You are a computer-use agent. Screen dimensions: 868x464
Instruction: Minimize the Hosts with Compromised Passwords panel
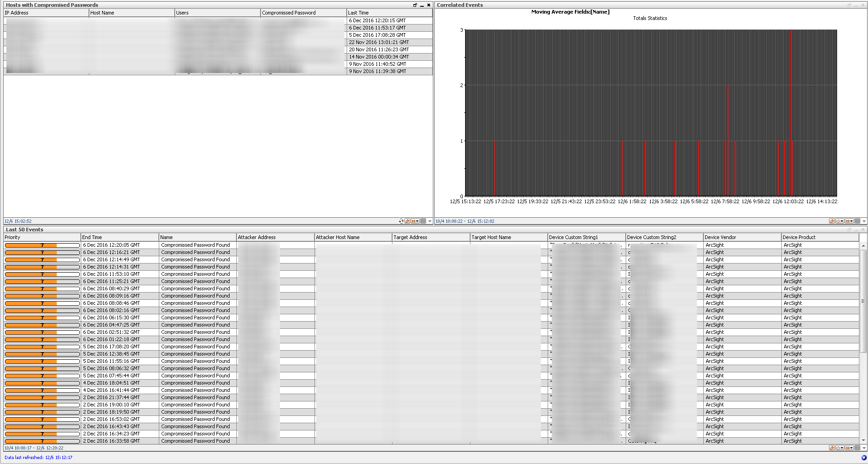point(422,5)
